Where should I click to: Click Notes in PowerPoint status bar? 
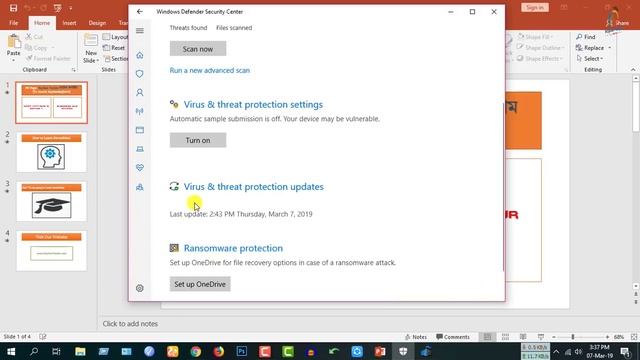416,337
